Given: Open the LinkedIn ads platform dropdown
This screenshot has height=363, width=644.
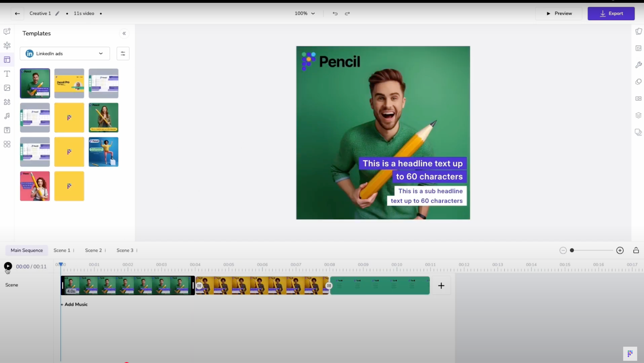Looking at the screenshot, I should point(65,53).
